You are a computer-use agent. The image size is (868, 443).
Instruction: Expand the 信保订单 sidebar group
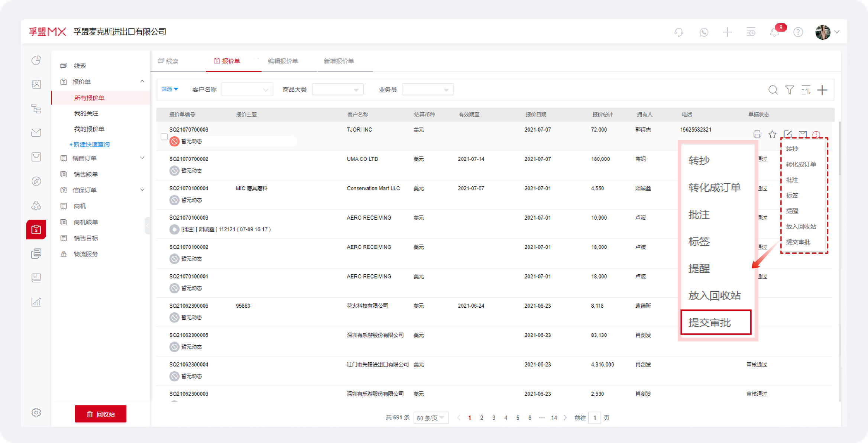[x=142, y=190]
